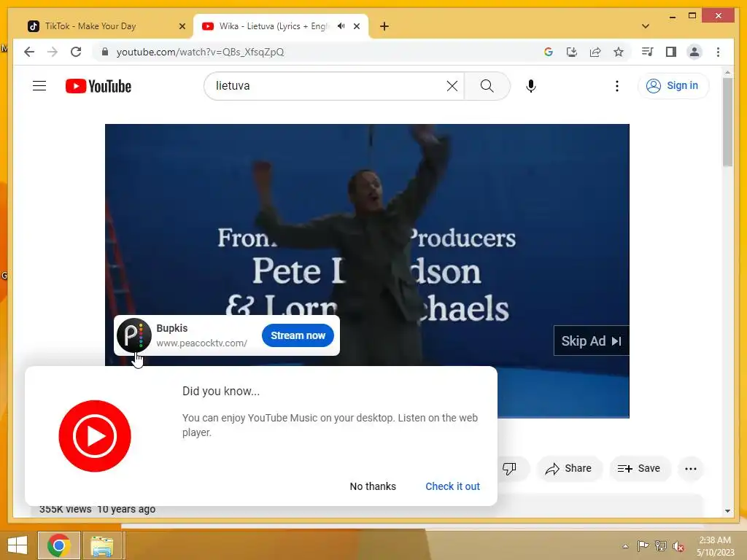The width and height of the screenshot is (747, 560).
Task: Bookmark this tab with the star icon
Action: click(619, 52)
